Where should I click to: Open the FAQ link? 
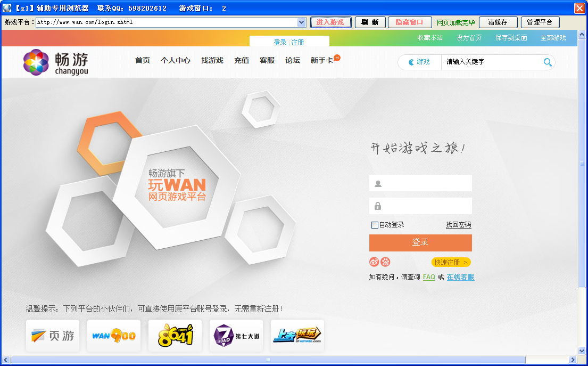(x=429, y=276)
